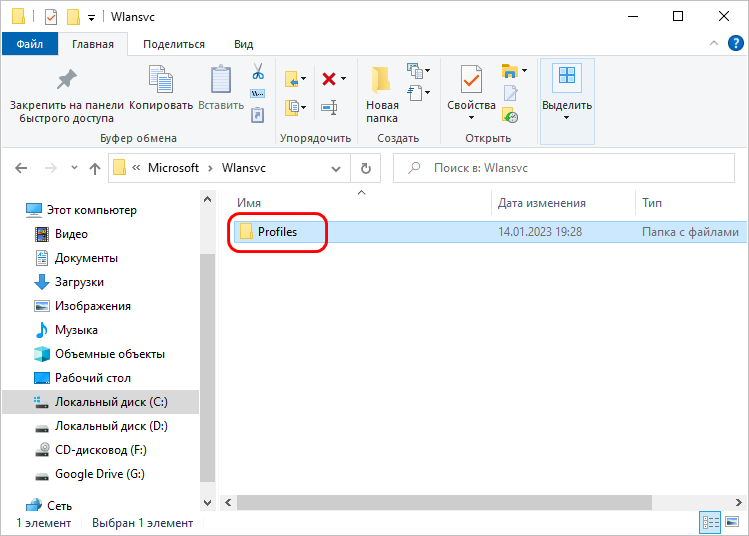The height and width of the screenshot is (536, 749).
Task: Switch to large thumbnails view icon
Action: pyautogui.click(x=732, y=522)
